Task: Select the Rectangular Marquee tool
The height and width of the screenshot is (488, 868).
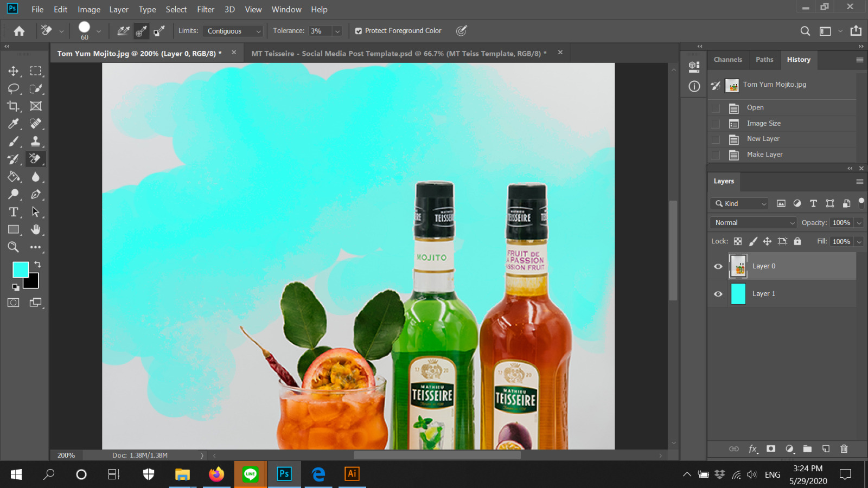Action: click(36, 71)
